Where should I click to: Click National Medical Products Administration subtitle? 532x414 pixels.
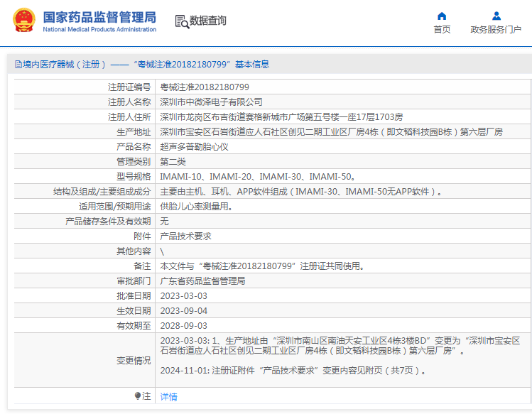tap(99, 30)
